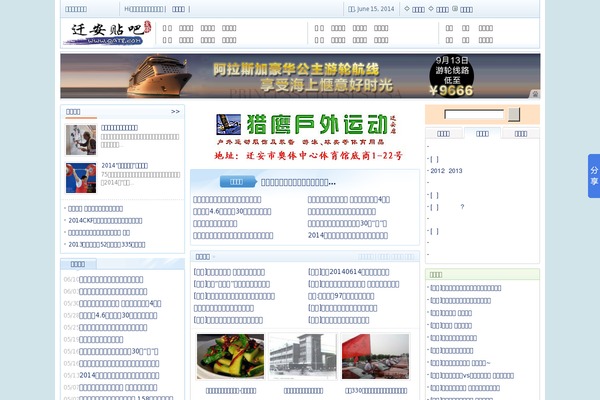Click the small ad marker icon on cruise banner
The height and width of the screenshot is (400, 600).
535,94
